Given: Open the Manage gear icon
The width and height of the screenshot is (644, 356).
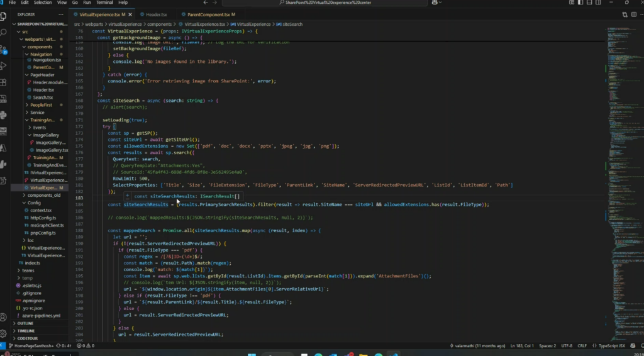Looking at the screenshot, I should click(x=3, y=333).
